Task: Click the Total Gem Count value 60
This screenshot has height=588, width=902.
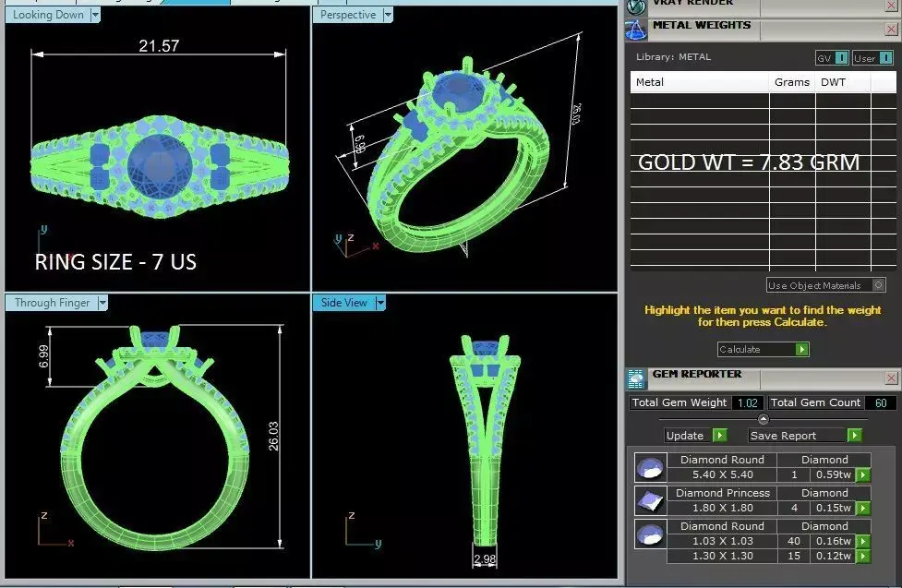Action: (x=881, y=403)
